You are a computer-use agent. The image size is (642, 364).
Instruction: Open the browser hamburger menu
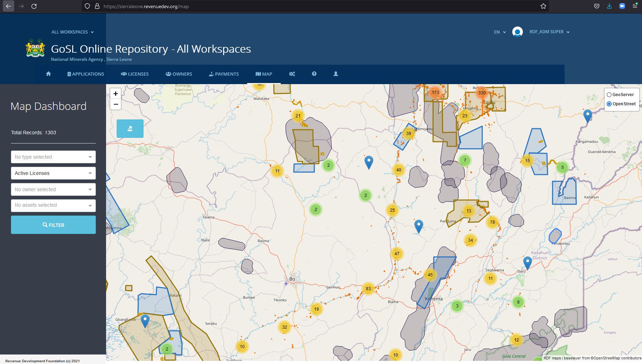635,6
